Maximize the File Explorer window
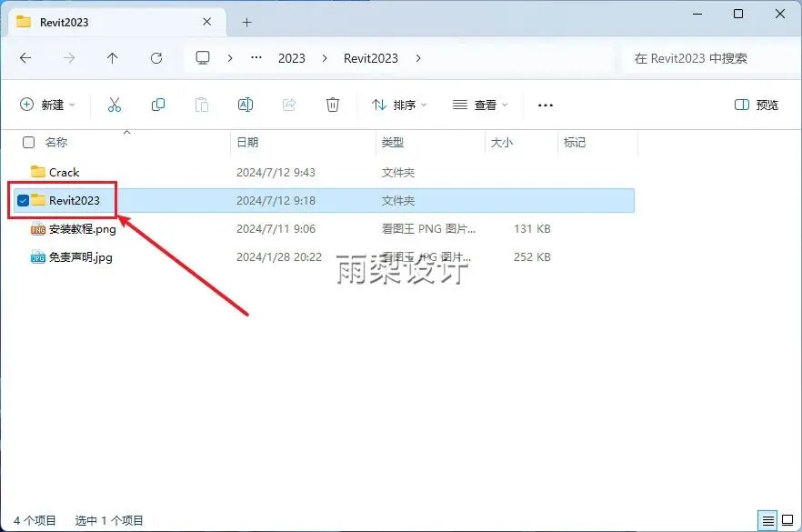Screen dimensions: 802x532 [x=738, y=14]
